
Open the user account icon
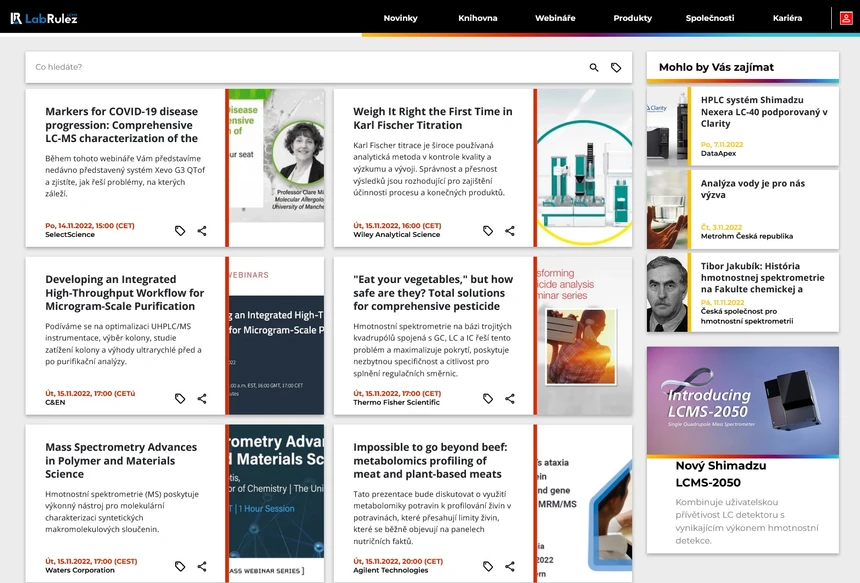846,18
